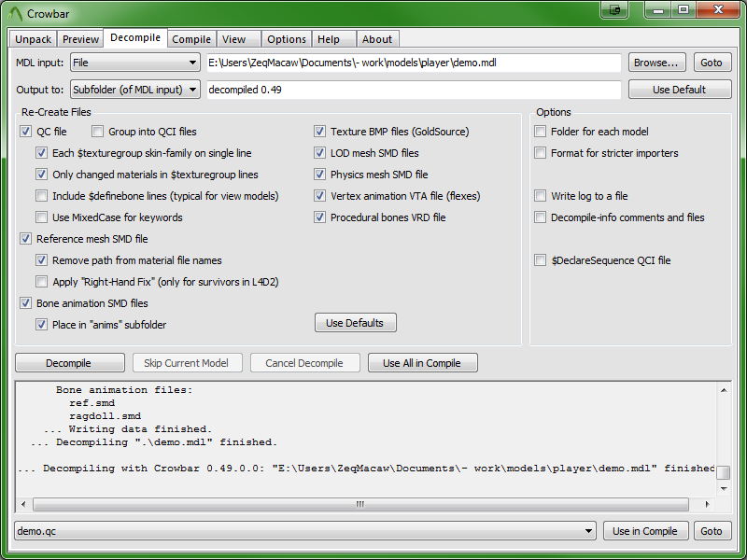Click Use in Compile button
Image resolution: width=747 pixels, height=560 pixels.
645,530
